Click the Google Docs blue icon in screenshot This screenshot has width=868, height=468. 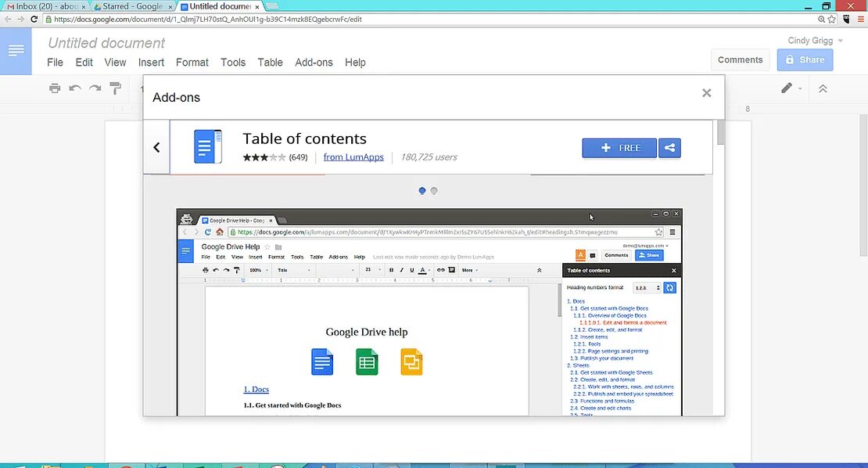click(x=322, y=362)
